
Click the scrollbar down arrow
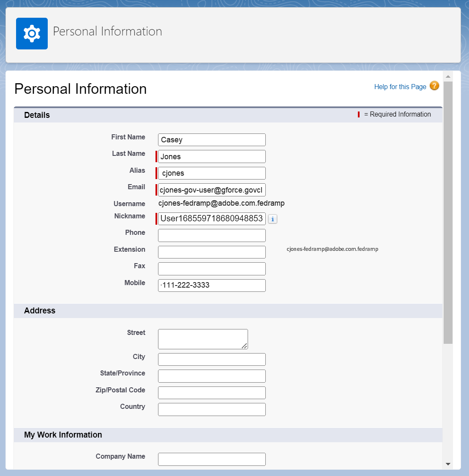448,463
